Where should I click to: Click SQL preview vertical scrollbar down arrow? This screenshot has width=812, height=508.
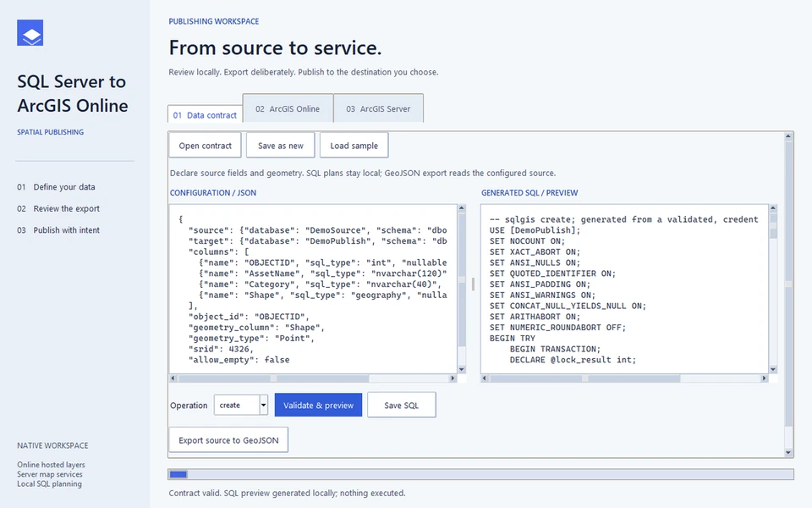(773, 369)
